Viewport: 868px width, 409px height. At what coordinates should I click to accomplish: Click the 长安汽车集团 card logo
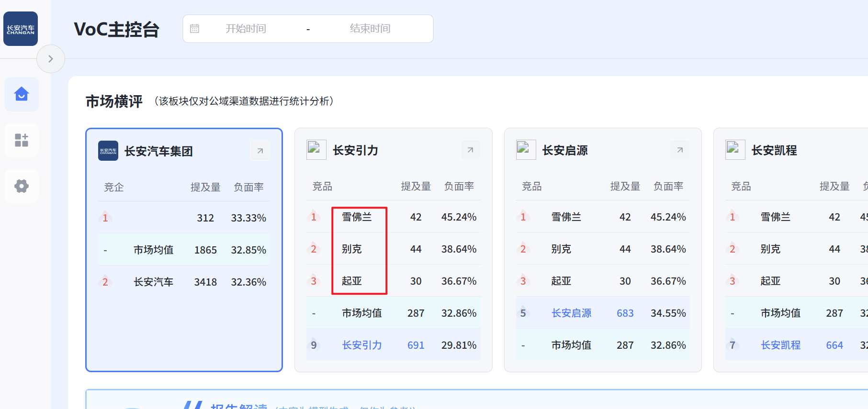tap(108, 151)
